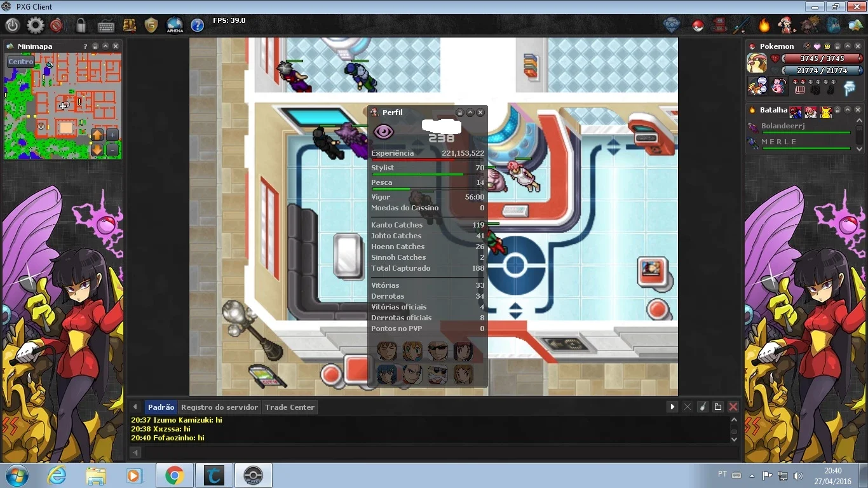The height and width of the screenshot is (488, 868).
Task: Open the chat channels folder icon
Action: (x=718, y=407)
